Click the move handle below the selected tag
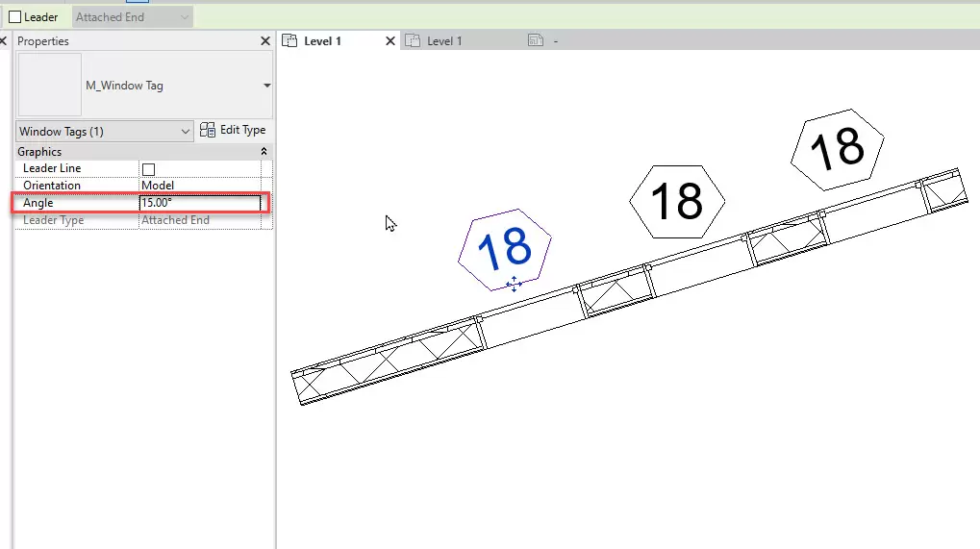 point(514,284)
